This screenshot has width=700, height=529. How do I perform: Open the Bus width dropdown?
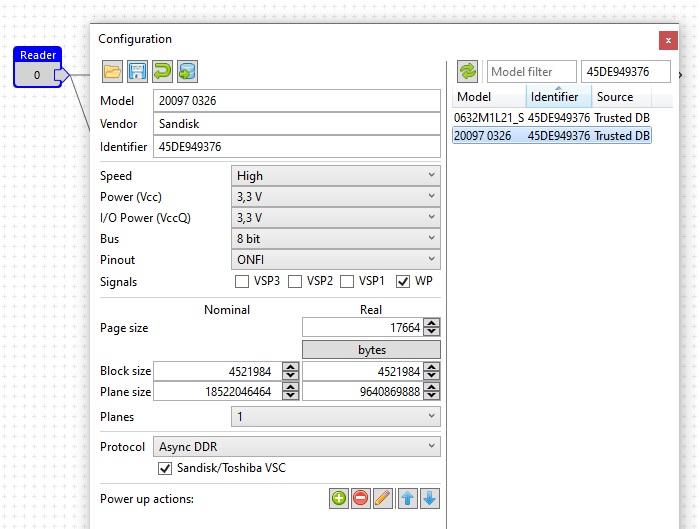point(336,238)
